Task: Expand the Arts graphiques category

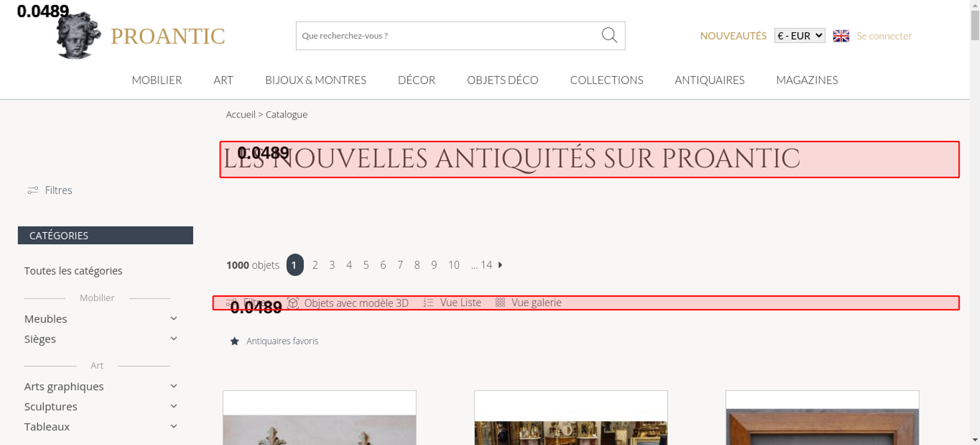Action: [x=173, y=386]
